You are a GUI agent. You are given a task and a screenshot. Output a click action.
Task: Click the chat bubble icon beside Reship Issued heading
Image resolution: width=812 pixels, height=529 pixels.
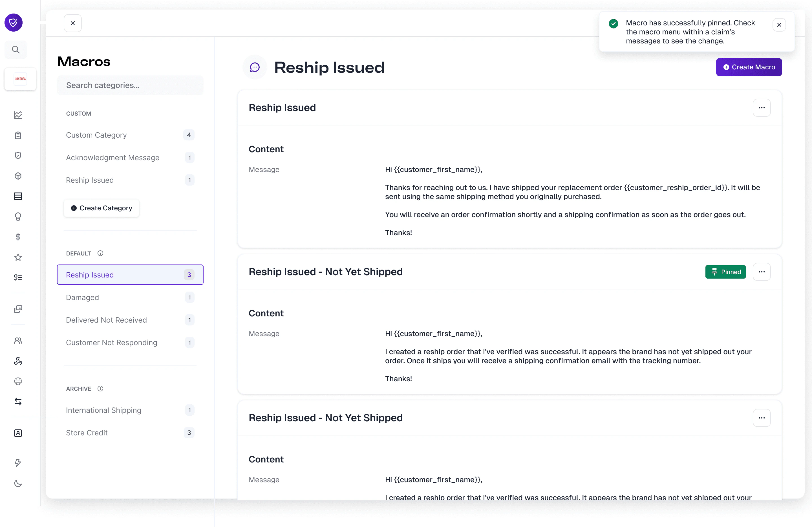pos(255,67)
